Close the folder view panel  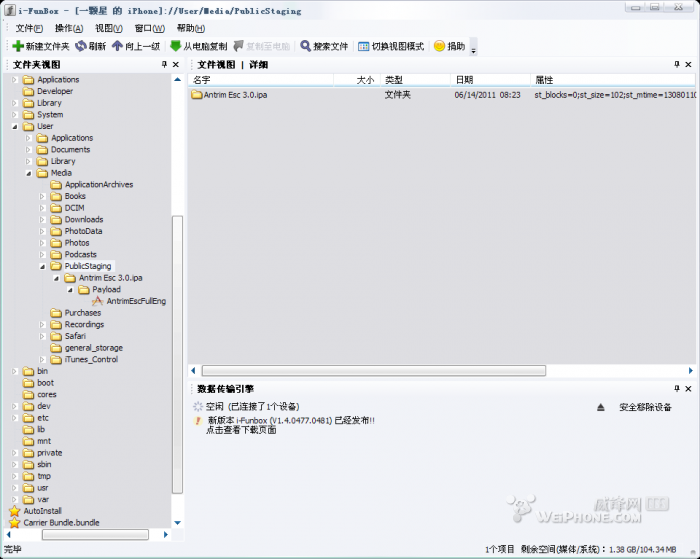click(x=176, y=65)
